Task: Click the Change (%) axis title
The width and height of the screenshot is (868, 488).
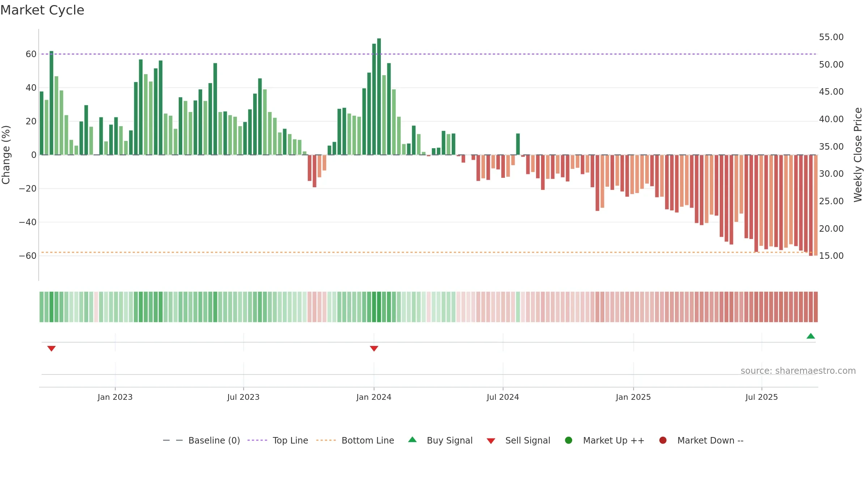Action: click(x=6, y=155)
